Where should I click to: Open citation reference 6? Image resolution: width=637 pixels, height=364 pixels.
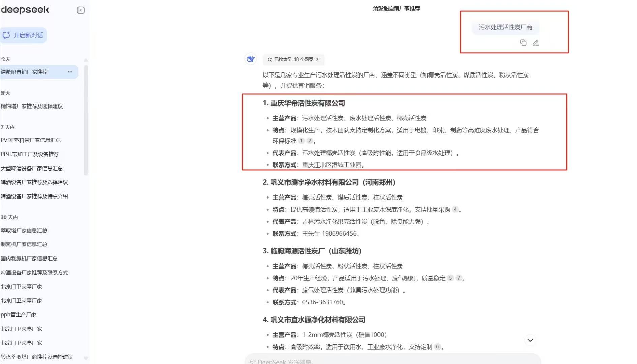point(437,347)
